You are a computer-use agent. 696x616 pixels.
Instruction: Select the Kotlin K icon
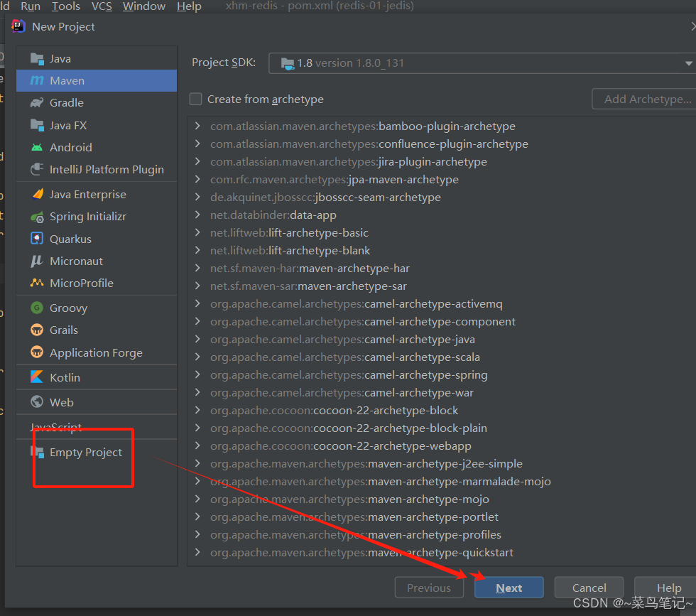[x=37, y=377]
